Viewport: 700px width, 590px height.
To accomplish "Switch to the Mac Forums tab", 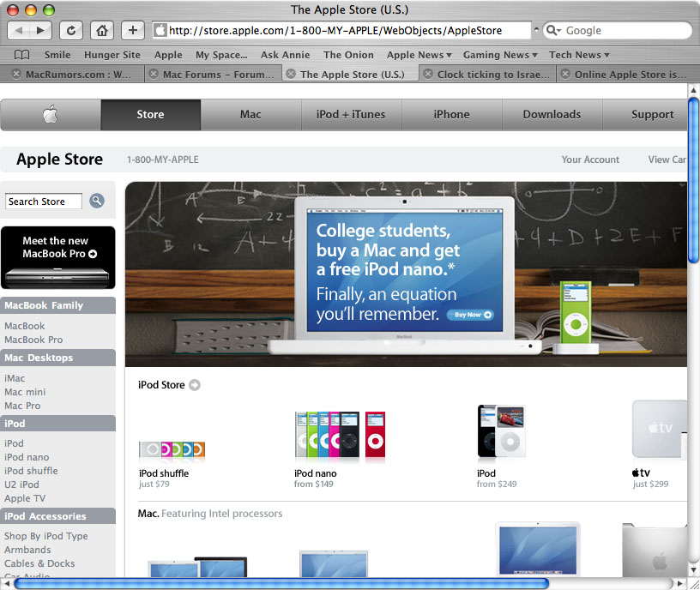I will coord(218,74).
